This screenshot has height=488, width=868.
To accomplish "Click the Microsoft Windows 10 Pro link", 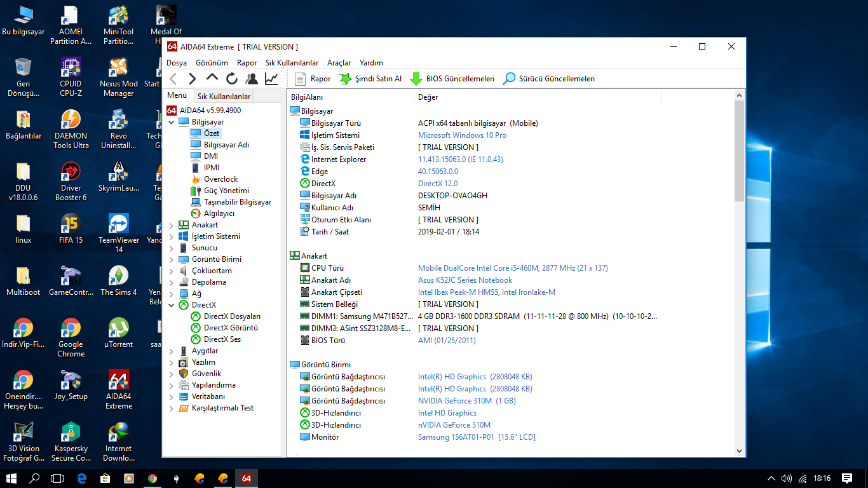I will pyautogui.click(x=462, y=135).
